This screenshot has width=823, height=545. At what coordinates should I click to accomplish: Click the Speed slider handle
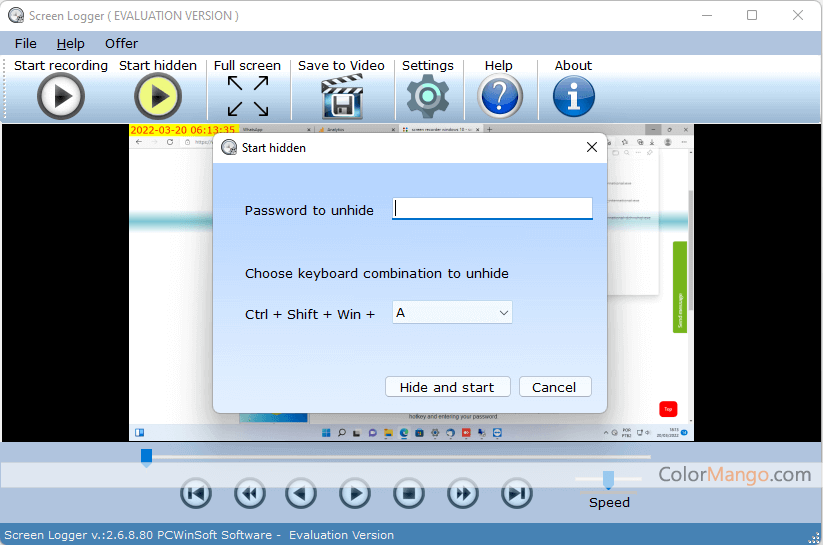point(608,480)
